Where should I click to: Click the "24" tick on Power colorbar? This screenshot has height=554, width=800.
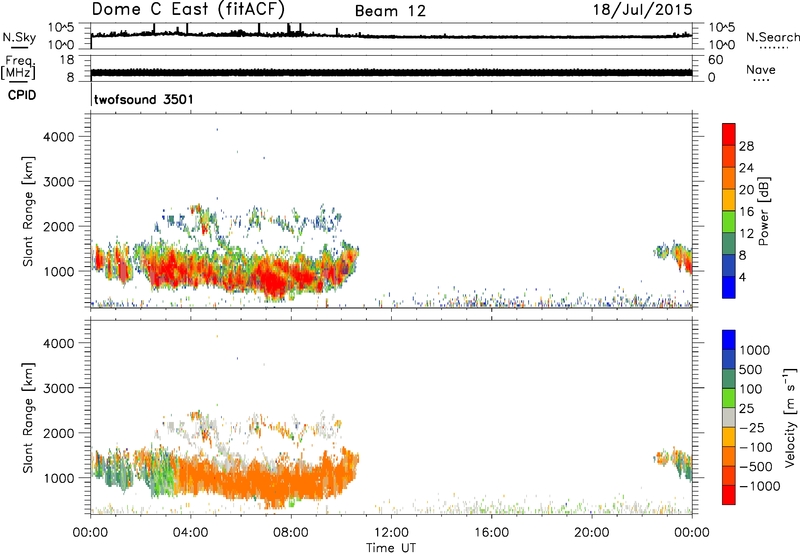pos(746,168)
